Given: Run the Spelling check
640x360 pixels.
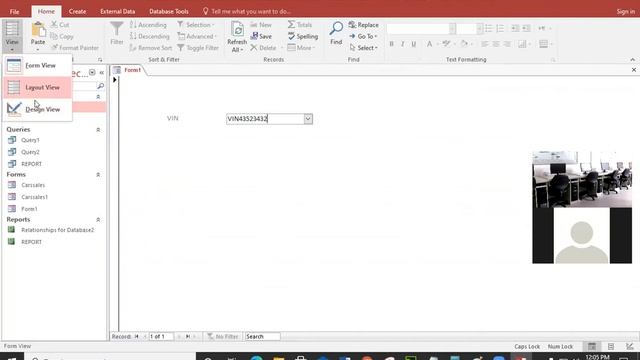Looking at the screenshot, I should click(x=303, y=36).
